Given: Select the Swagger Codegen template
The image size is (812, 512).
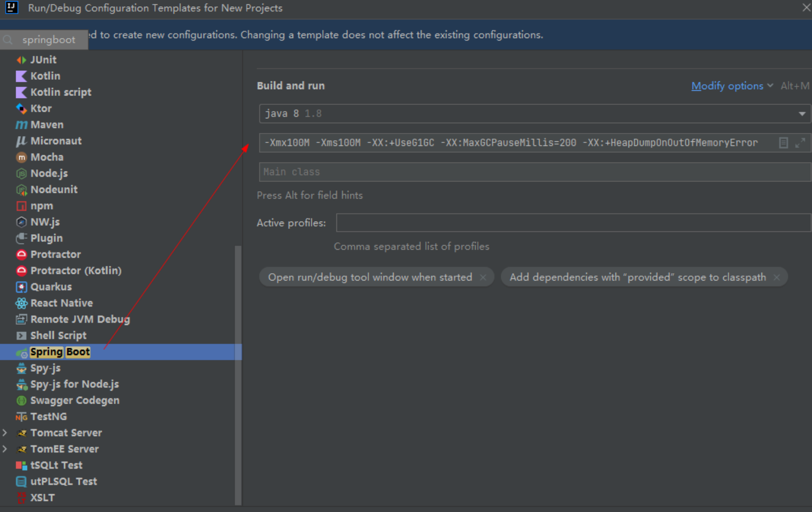Looking at the screenshot, I should click(x=75, y=400).
